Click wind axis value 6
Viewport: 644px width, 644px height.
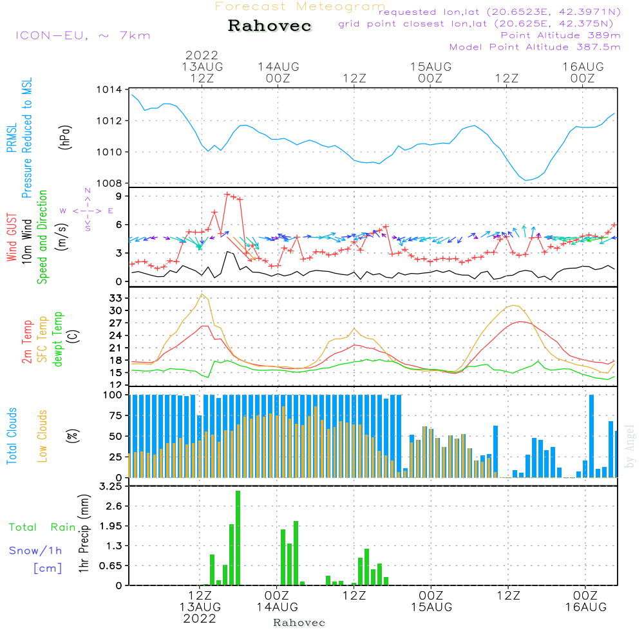click(x=119, y=225)
